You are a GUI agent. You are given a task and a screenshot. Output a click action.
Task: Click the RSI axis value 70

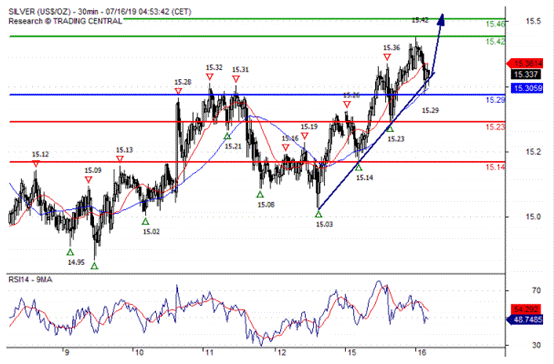[536, 290]
